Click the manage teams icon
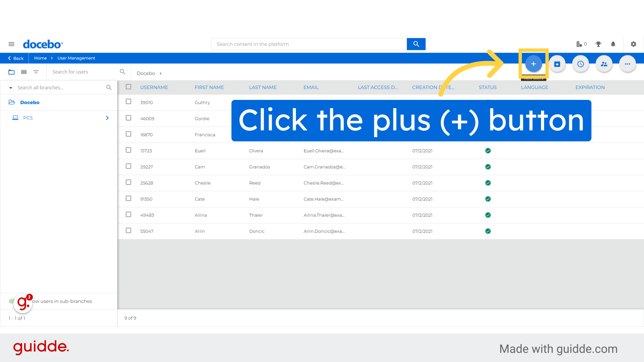644x362 pixels. tap(604, 64)
